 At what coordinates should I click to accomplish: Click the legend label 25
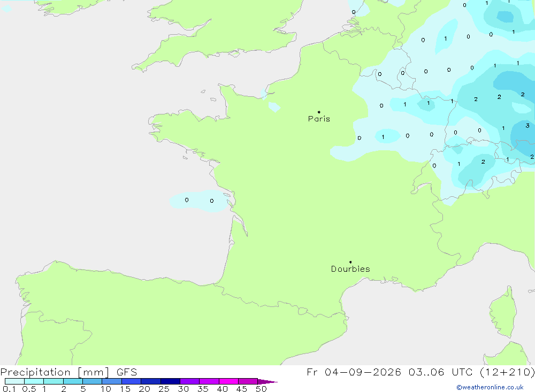click(x=164, y=389)
